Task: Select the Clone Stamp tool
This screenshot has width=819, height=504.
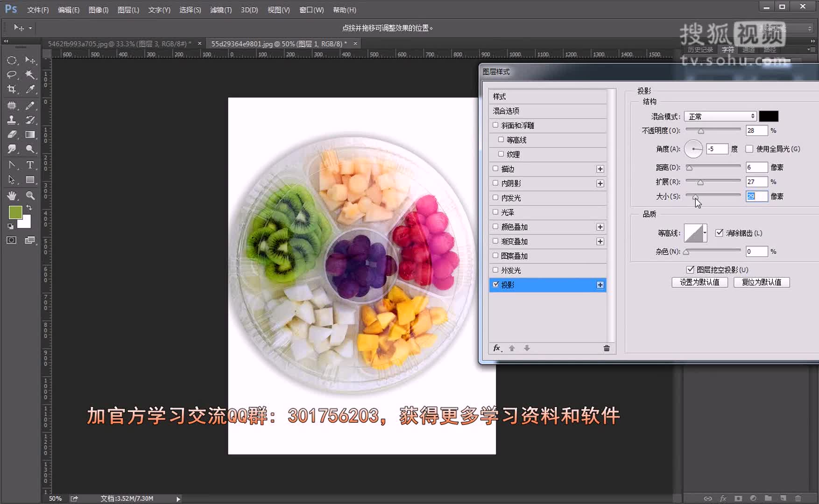Action: pos(12,120)
